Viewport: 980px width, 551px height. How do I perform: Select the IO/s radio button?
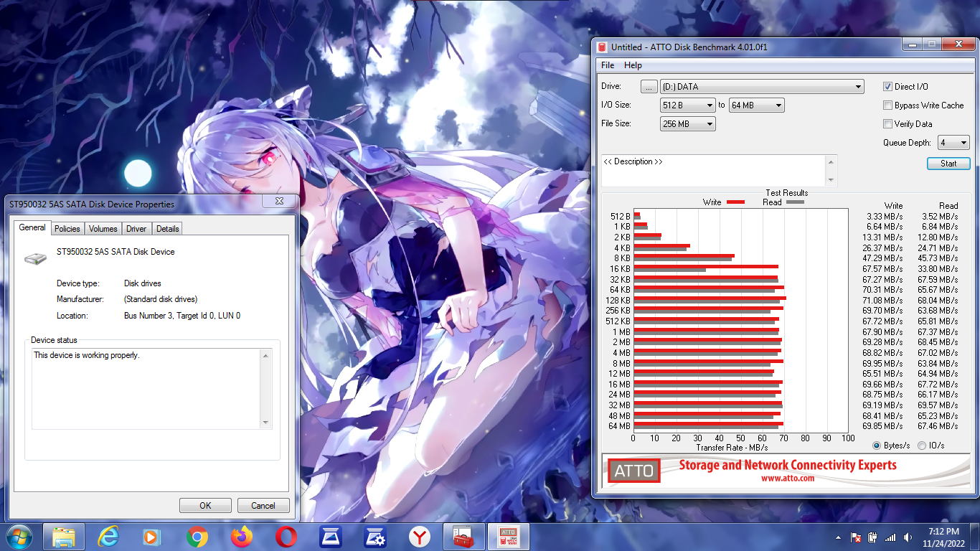[922, 446]
